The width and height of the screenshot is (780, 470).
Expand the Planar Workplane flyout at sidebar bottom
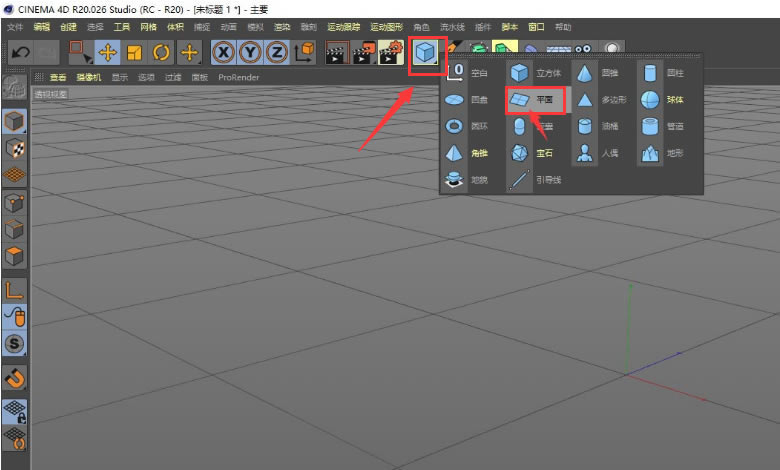[14, 439]
